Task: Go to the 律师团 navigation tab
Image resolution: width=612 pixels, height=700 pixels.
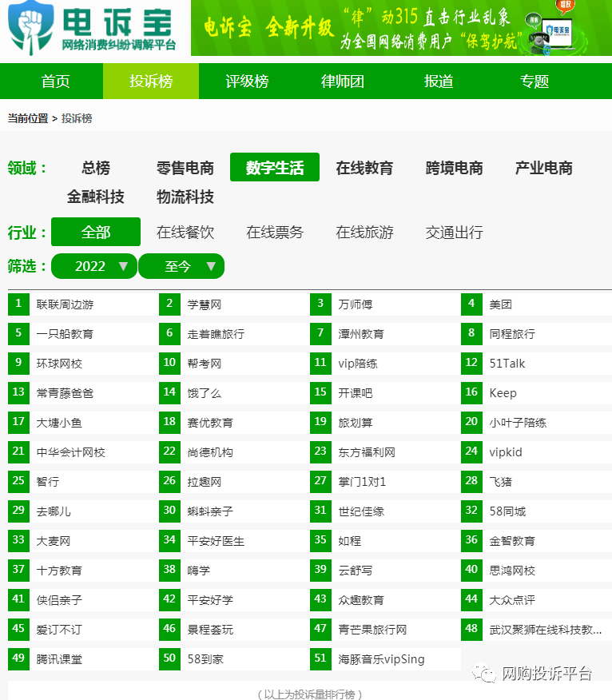Action: pos(343,82)
